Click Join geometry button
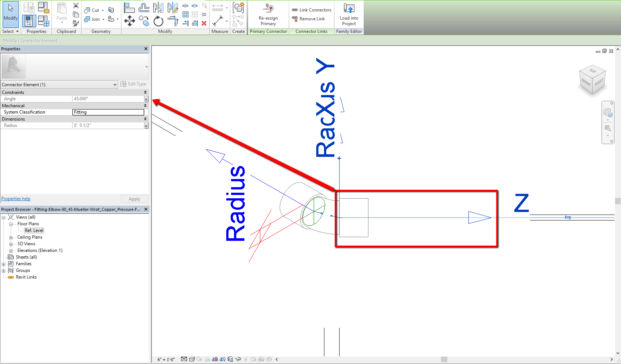This screenshot has height=364, width=621. [x=92, y=19]
